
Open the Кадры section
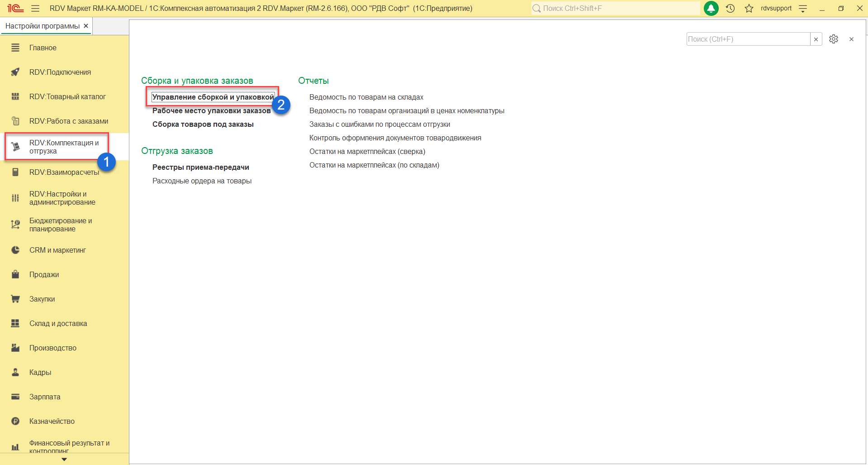[x=40, y=372]
